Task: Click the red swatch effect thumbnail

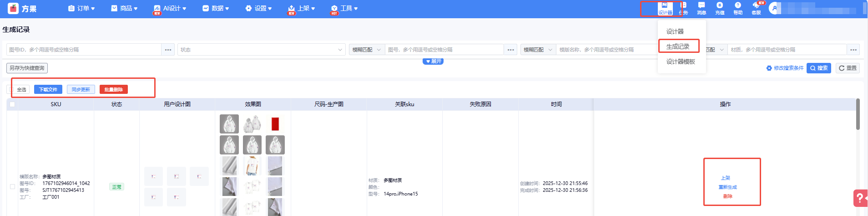Action: pos(275,124)
